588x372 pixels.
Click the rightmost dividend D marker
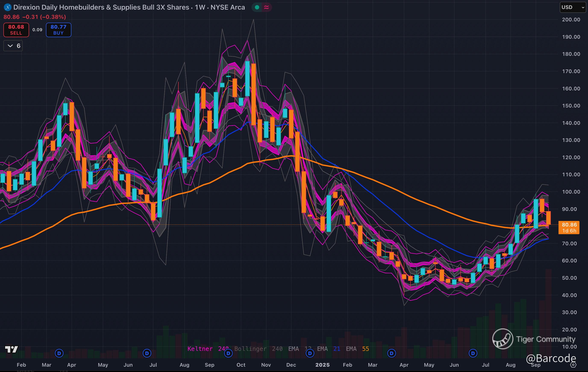pyautogui.click(x=473, y=353)
